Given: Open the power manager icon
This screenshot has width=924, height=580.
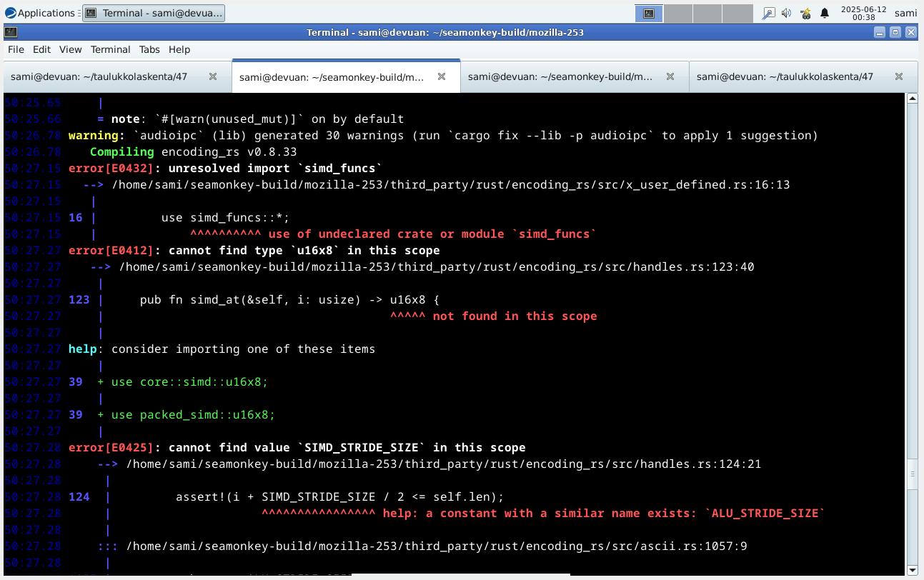Looking at the screenshot, I should (805, 13).
